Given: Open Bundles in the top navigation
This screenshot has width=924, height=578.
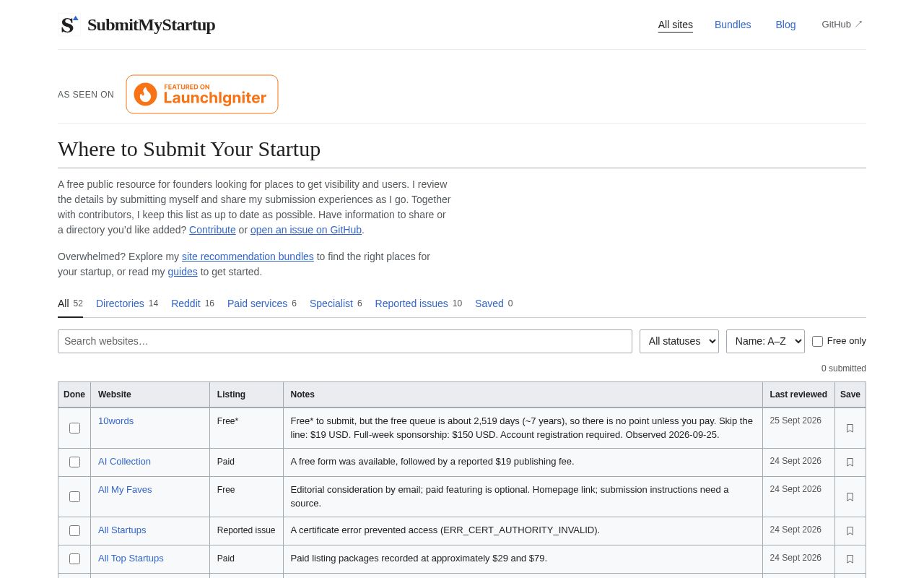Looking at the screenshot, I should 733,25.
